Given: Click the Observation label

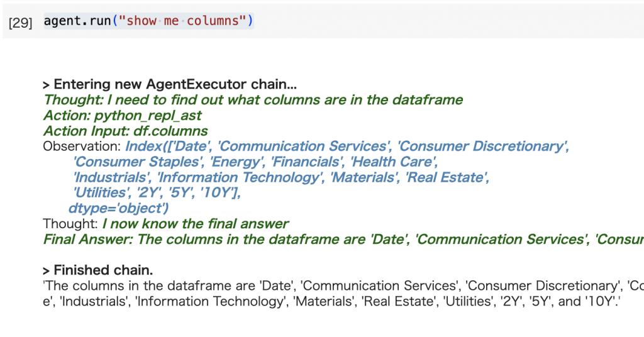Looking at the screenshot, I should point(82,146).
